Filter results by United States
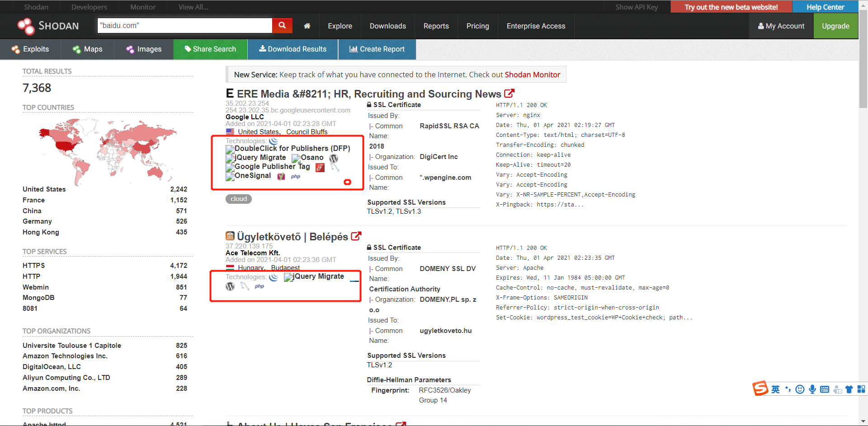The height and width of the screenshot is (426, 868). [x=44, y=189]
